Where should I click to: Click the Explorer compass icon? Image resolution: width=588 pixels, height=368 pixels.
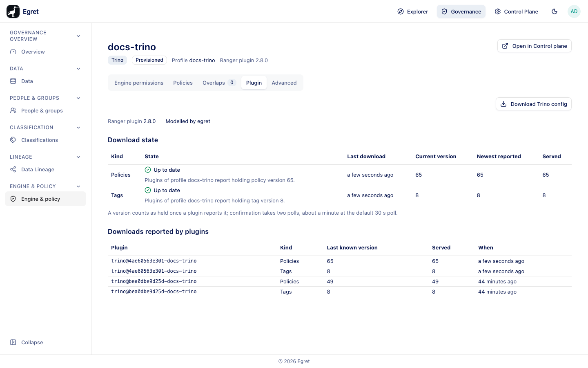401,11
